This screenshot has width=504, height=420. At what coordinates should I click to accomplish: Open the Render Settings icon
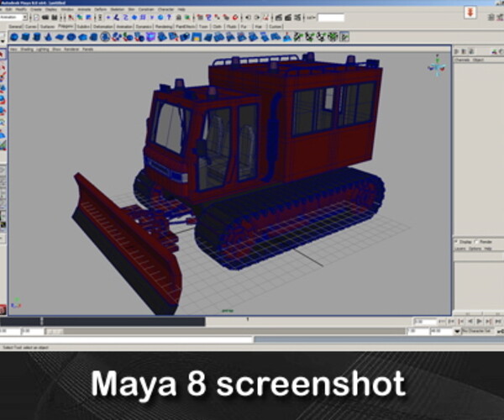tap(297, 18)
